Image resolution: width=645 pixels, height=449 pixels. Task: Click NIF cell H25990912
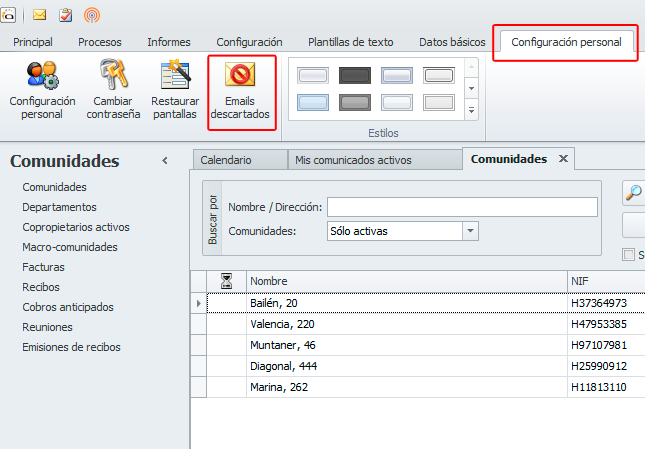click(x=606, y=366)
